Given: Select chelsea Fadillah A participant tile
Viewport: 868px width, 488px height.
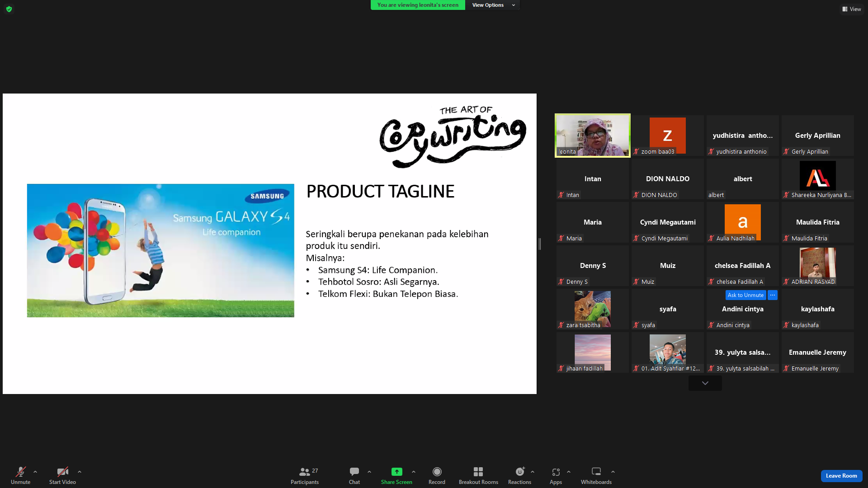Looking at the screenshot, I should [x=743, y=266].
